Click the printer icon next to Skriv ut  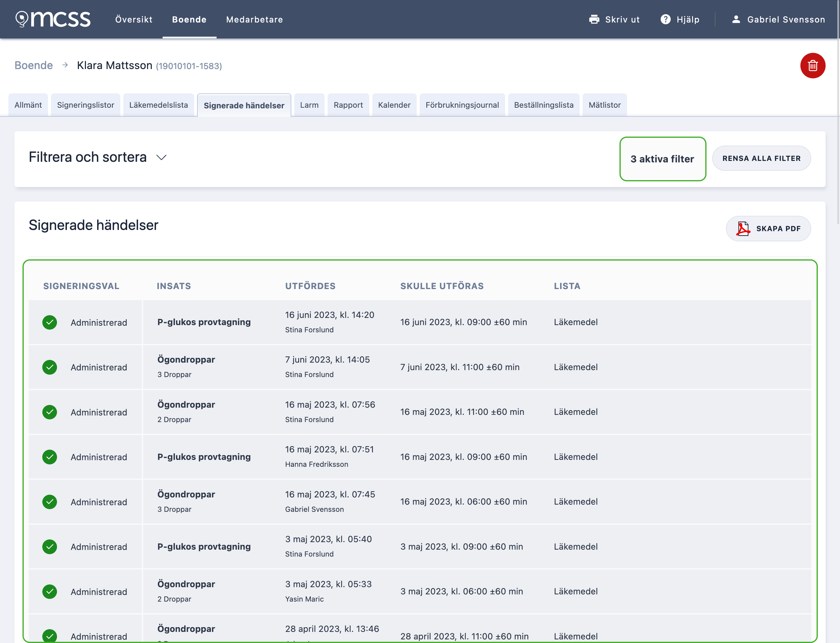click(594, 20)
